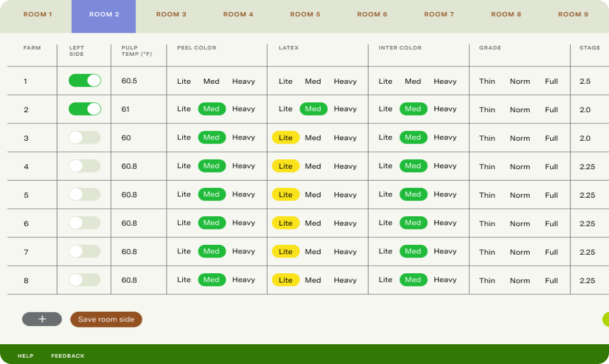This screenshot has width=609, height=364.
Task: Click the Save room side button
Action: (x=106, y=319)
